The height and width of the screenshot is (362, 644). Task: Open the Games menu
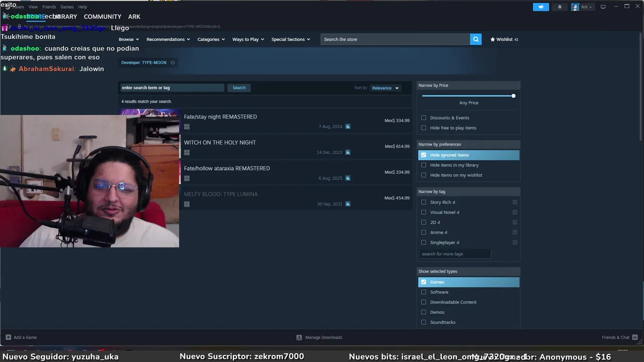[67, 7]
